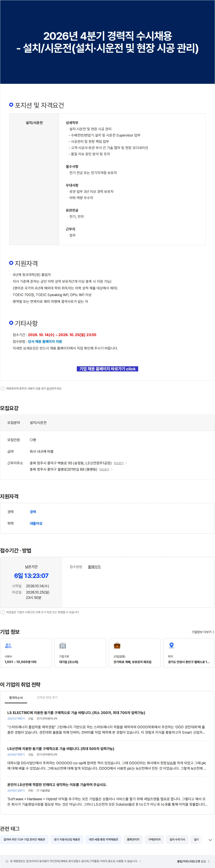Click the info icon beside 마감일은 기업의 사정으로
The width and height of the screenshot is (215, 868).
click(3, 612)
